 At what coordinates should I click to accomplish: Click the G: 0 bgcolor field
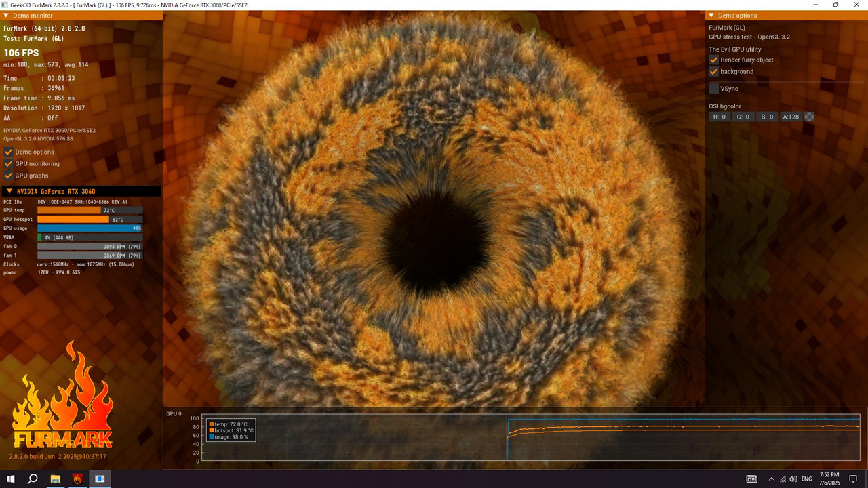743,117
